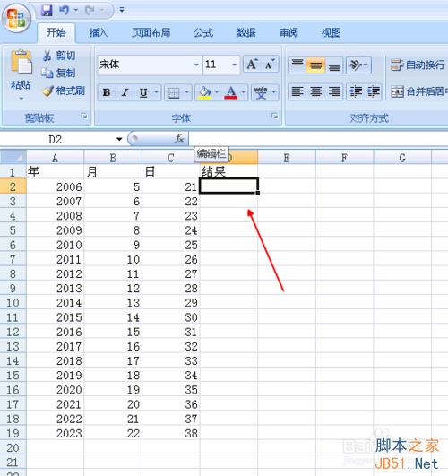Launch the Font 字体 dialog launcher
Screen dimensions: 448x476
[275, 116]
